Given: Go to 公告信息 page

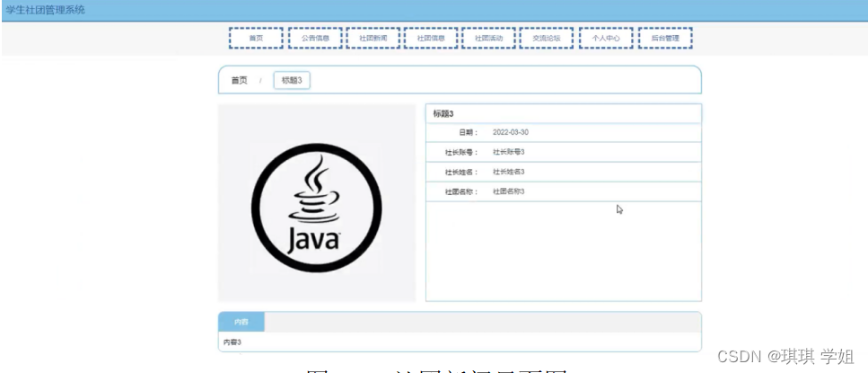Looking at the screenshot, I should click(315, 39).
